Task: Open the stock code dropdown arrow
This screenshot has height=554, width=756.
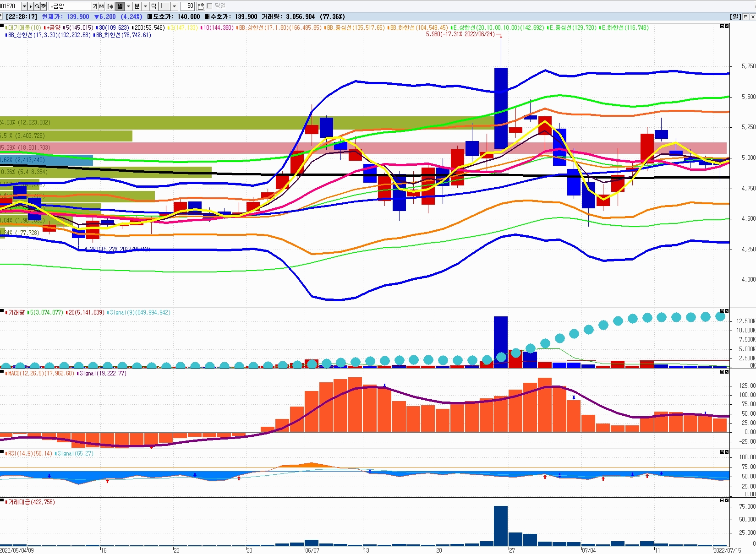Action: point(24,6)
